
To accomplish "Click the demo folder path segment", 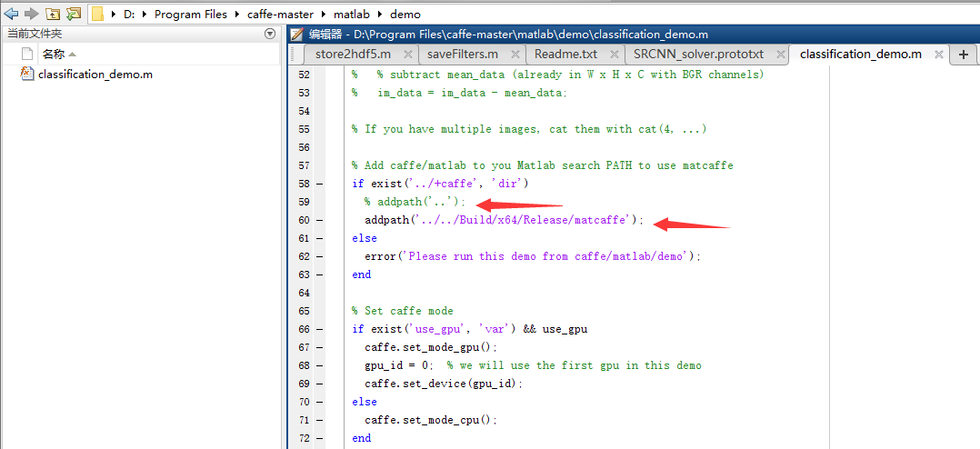I will pyautogui.click(x=405, y=14).
